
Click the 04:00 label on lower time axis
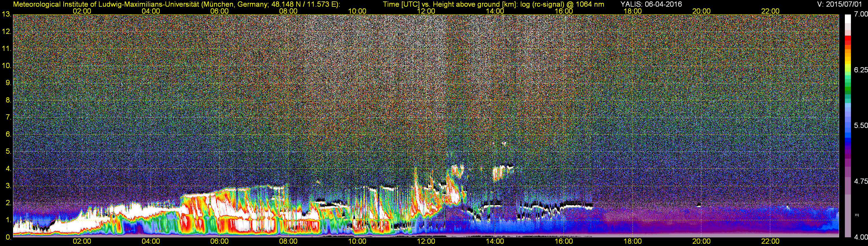tap(151, 241)
